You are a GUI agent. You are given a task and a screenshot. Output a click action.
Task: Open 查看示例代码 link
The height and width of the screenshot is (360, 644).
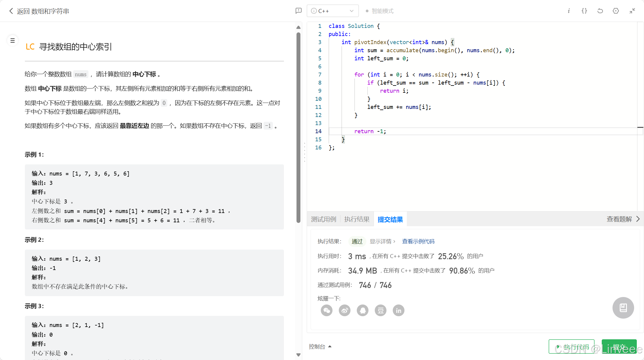pyautogui.click(x=418, y=241)
